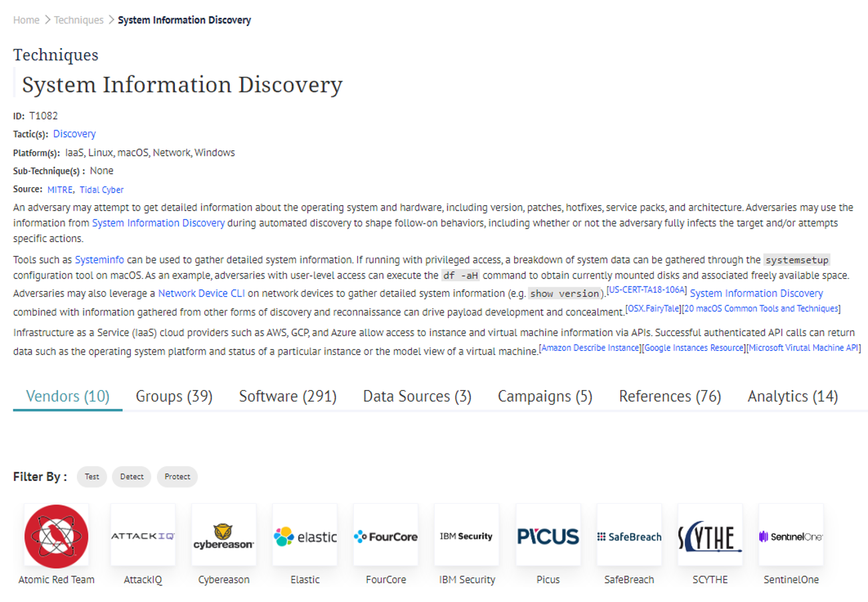
Task: Open the AttackIQ vendor logo
Action: tap(143, 536)
